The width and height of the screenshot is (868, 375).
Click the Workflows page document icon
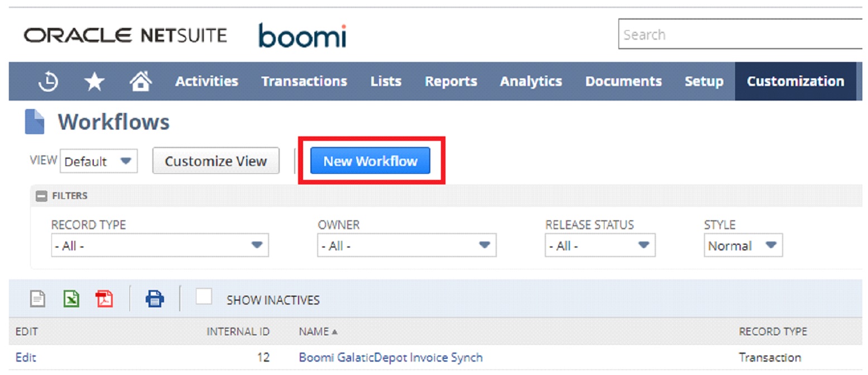35,121
